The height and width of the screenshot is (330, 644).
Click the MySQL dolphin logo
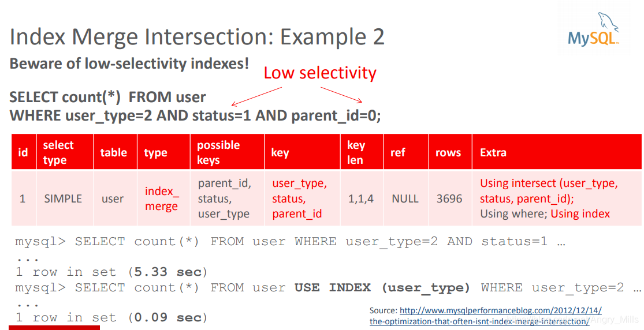tap(594, 29)
